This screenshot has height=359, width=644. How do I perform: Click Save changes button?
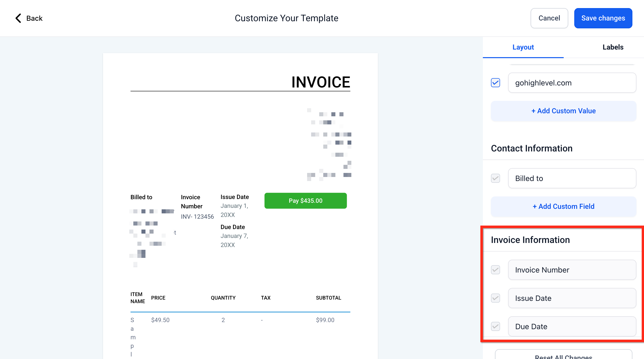point(603,18)
